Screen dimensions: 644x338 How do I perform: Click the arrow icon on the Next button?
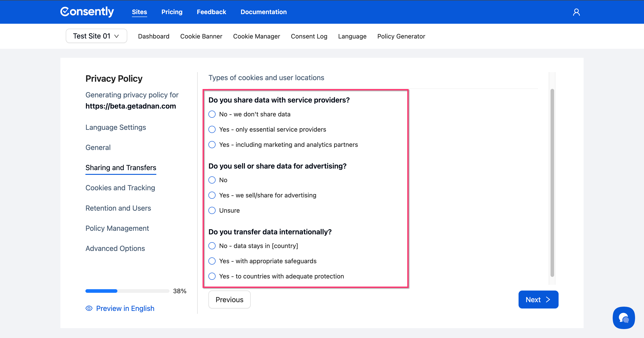click(x=548, y=299)
